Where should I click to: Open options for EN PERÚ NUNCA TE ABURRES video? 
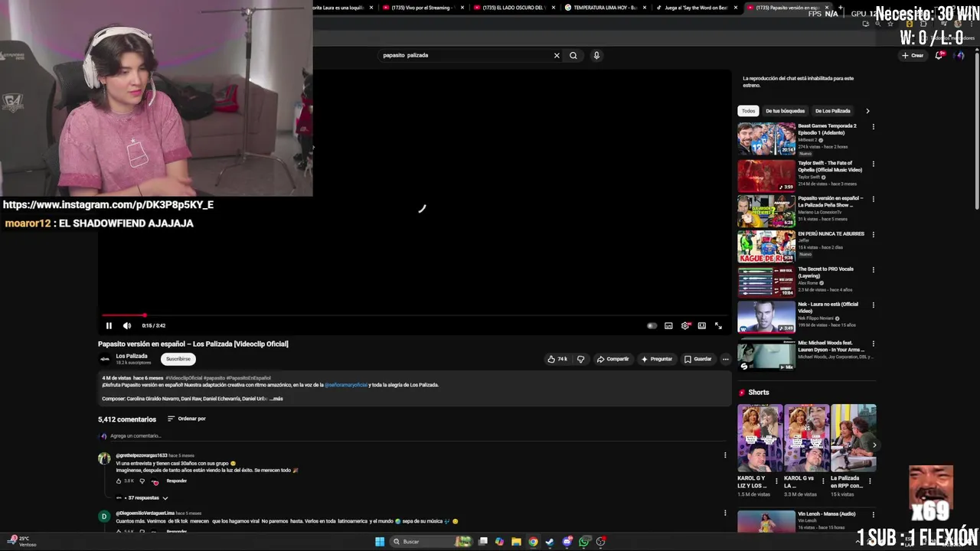873,234
